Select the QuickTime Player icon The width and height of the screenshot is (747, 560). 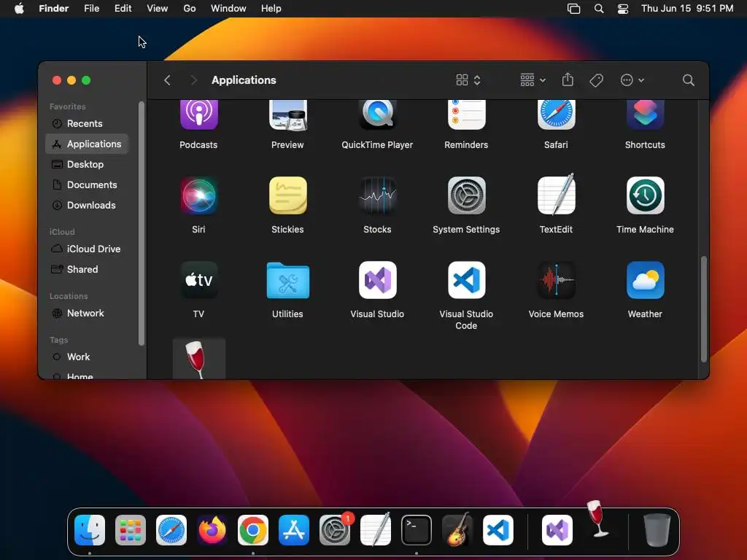coord(377,114)
